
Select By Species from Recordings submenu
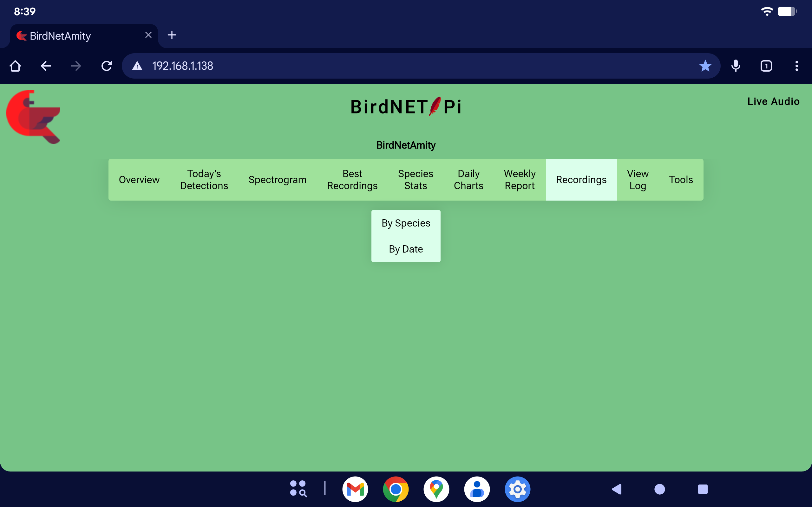tap(406, 223)
